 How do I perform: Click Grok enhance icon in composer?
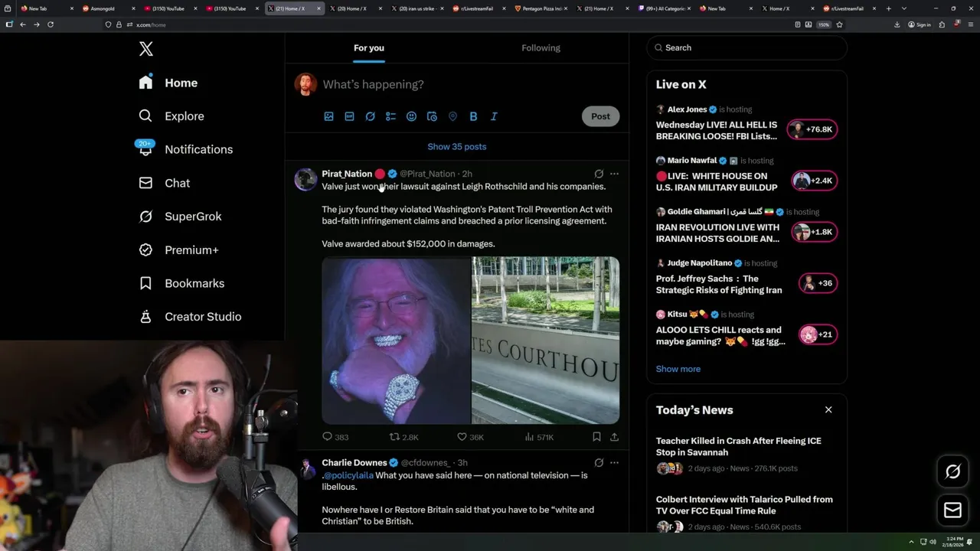pyautogui.click(x=370, y=116)
